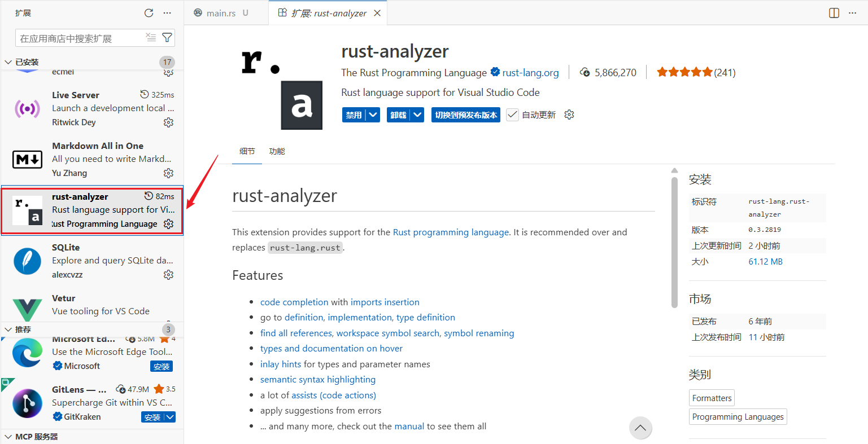Open settings gear next to auto update
This screenshot has width=868, height=444.
pos(569,115)
